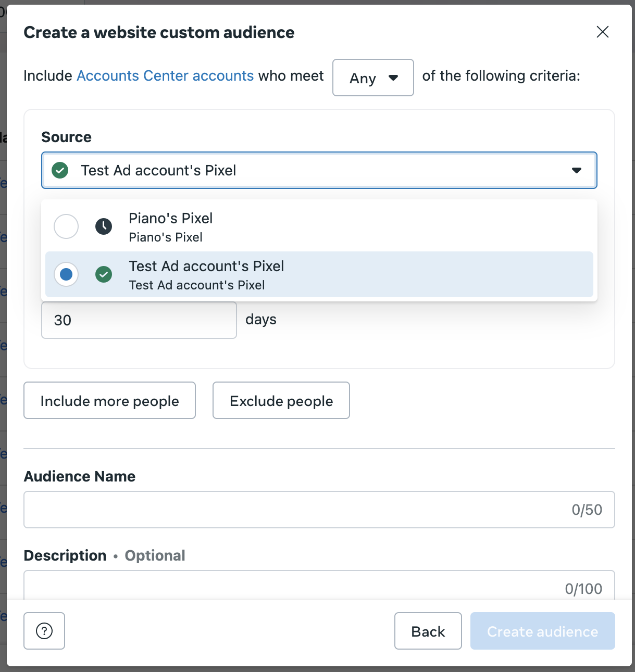
Task: Click the retention days field showing 30
Action: pyautogui.click(x=139, y=320)
